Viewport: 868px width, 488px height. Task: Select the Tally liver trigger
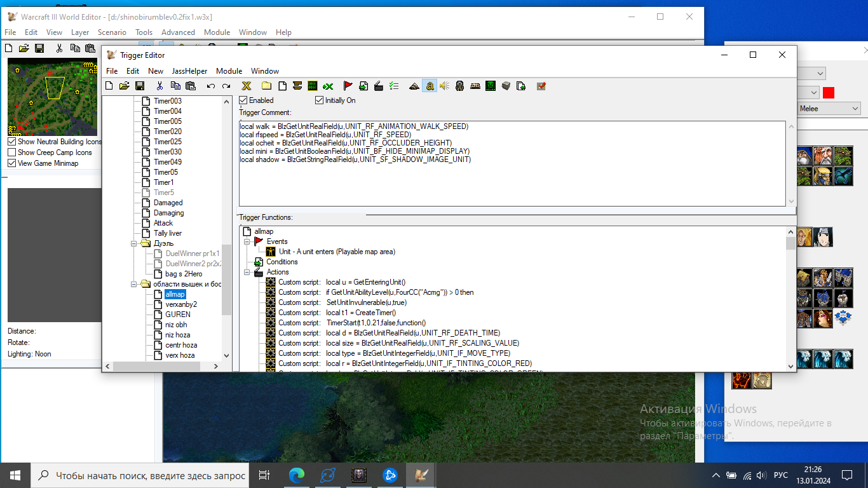tap(168, 233)
